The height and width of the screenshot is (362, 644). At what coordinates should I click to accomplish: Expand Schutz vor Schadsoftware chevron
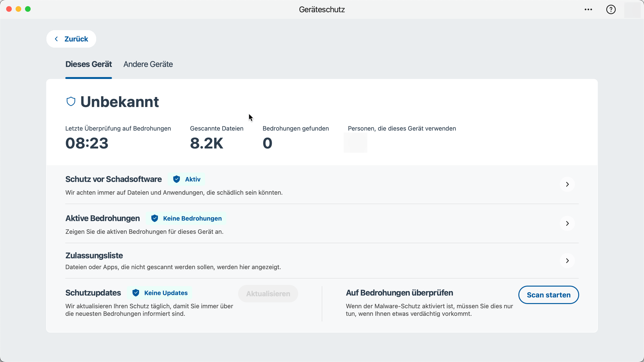(567, 185)
